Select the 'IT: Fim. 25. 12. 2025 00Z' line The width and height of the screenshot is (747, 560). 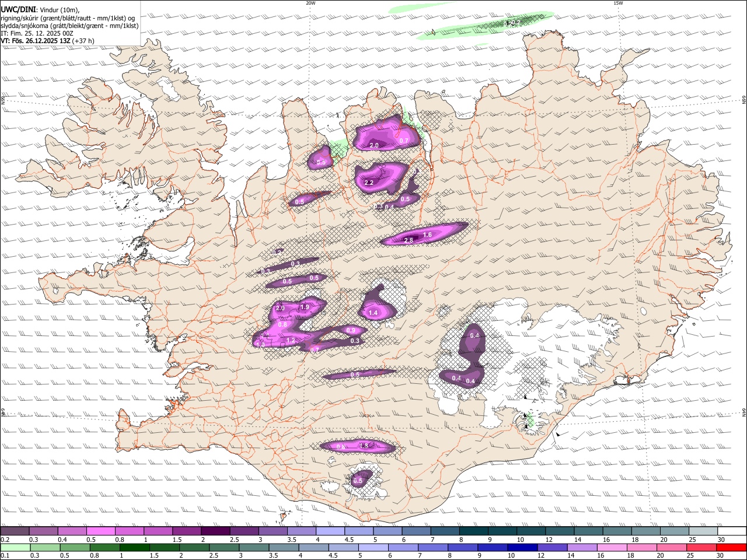point(37,33)
